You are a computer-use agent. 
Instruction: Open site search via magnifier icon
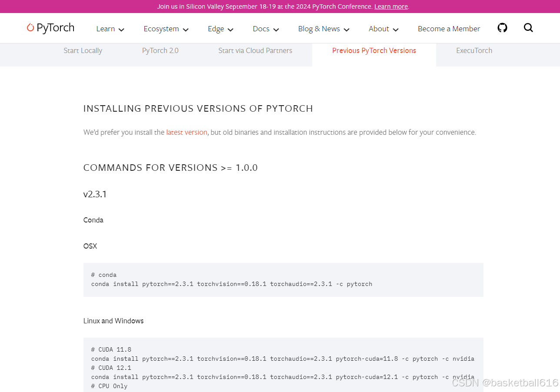(528, 28)
